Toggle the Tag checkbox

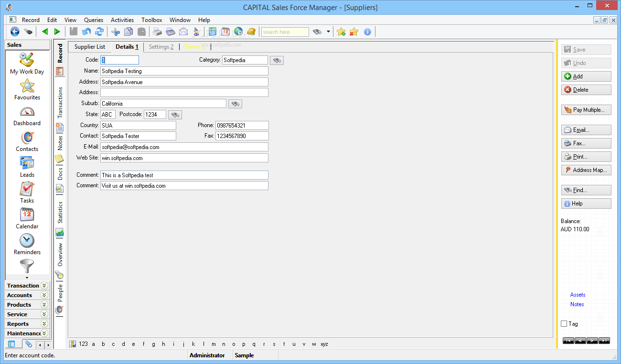click(x=564, y=324)
